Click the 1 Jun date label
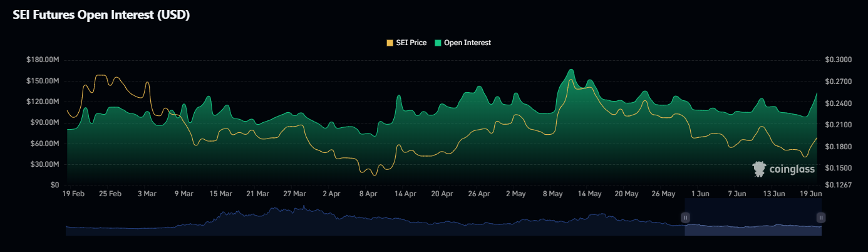This screenshot has height=252, width=868. 700,194
